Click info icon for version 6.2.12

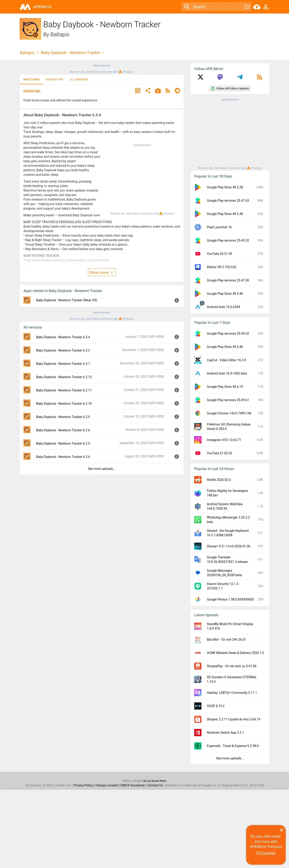(x=177, y=377)
